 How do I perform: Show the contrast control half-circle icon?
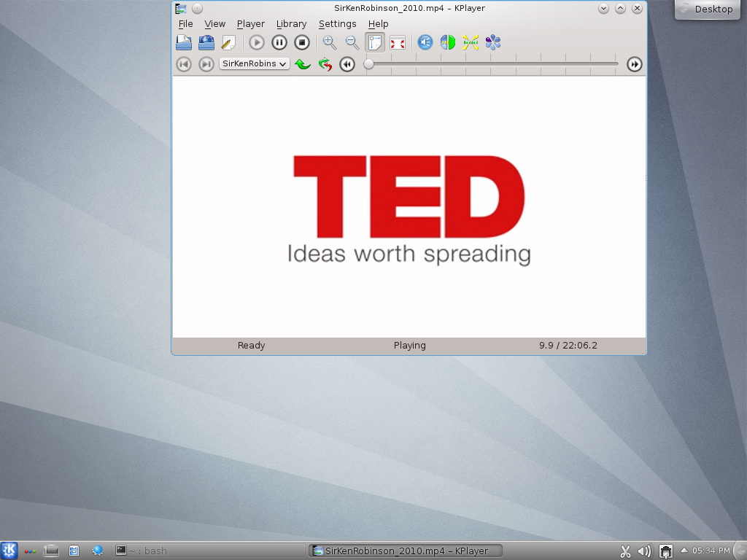[x=448, y=42]
